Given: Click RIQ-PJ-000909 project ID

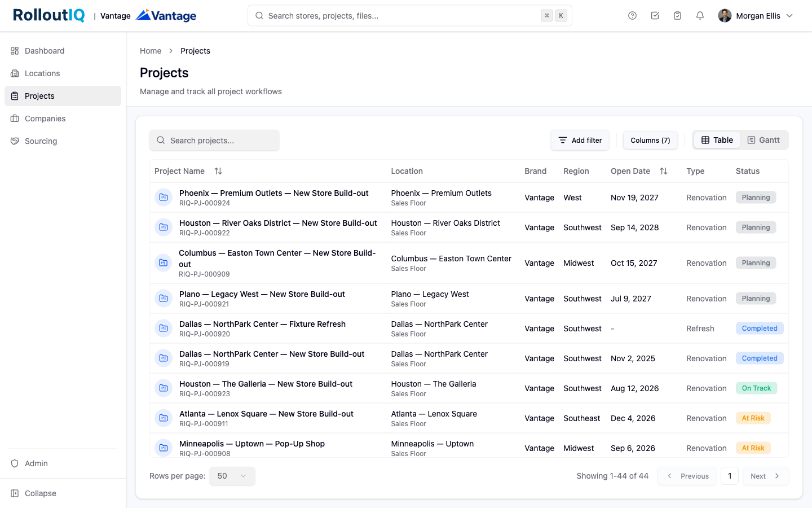Looking at the screenshot, I should click(x=204, y=274).
